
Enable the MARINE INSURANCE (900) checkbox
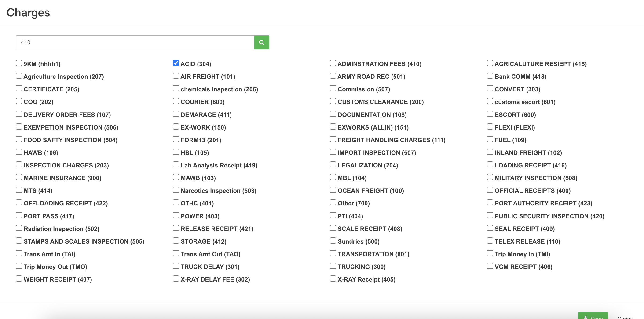19,177
